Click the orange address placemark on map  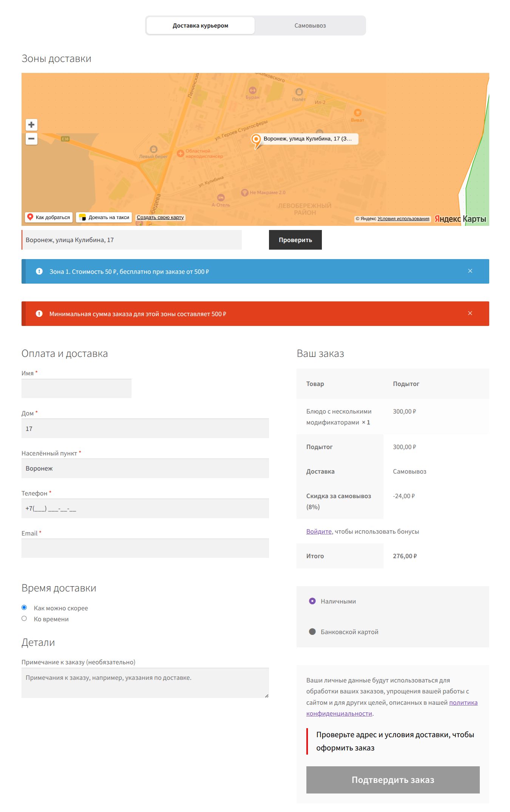[256, 140]
